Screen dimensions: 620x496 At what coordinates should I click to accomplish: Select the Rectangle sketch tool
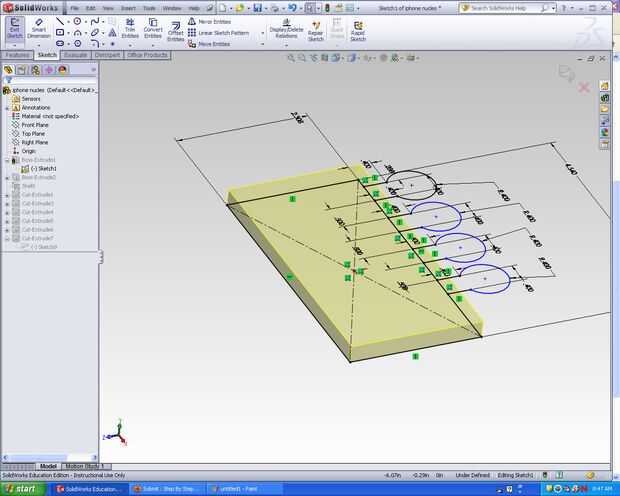click(60, 32)
